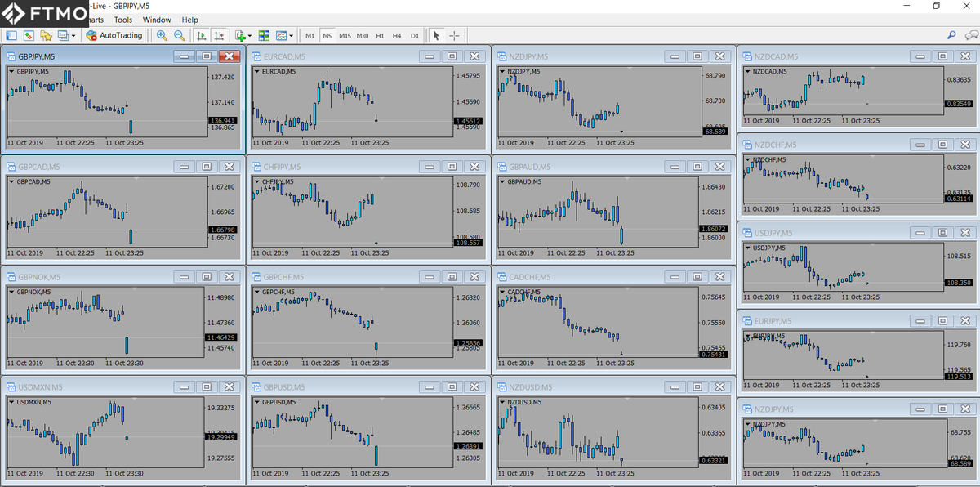
Task: Click the USDJPY,M5 window title icon
Action: [747, 233]
